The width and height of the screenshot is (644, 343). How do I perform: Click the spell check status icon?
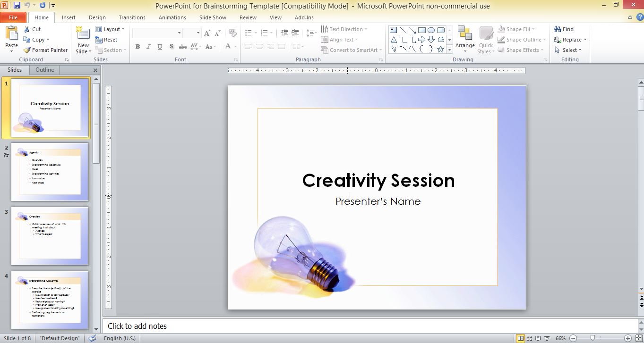92,338
